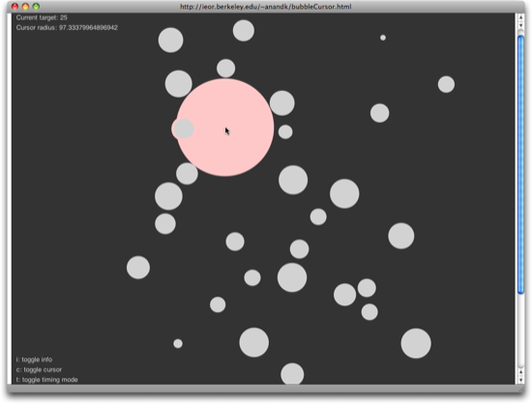
Task: Click the topmost center grey circle target
Action: pyautogui.click(x=243, y=31)
